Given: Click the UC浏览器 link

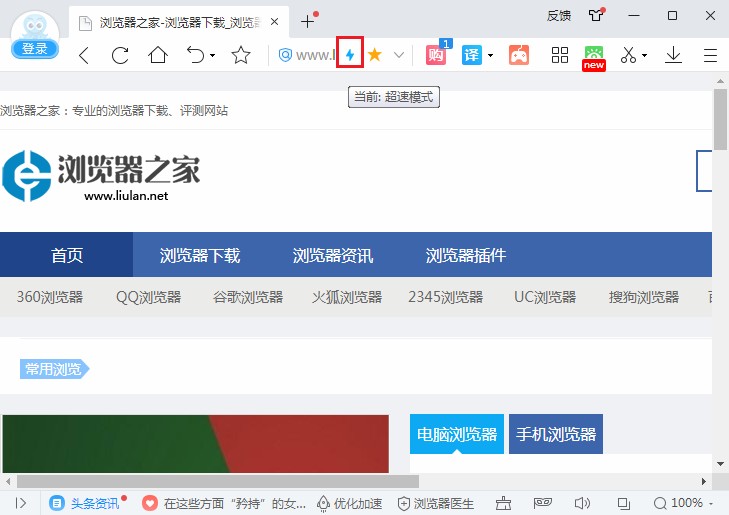Looking at the screenshot, I should point(545,297).
